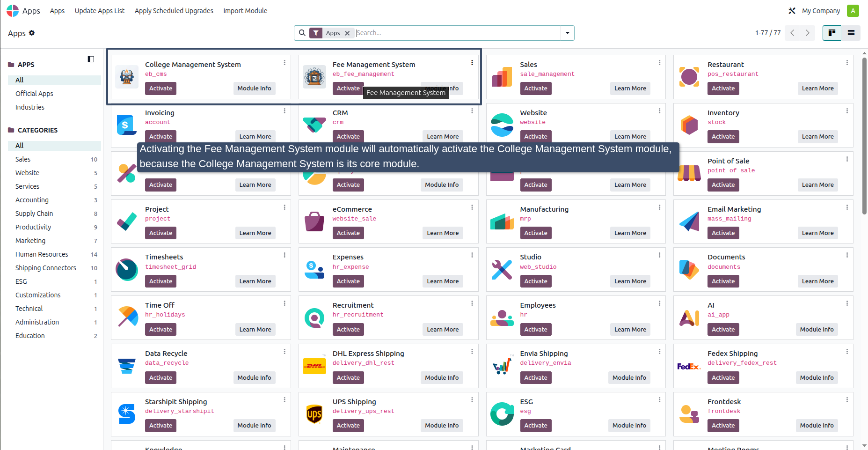Click the College Management System app icon
868x450 pixels.
click(127, 77)
